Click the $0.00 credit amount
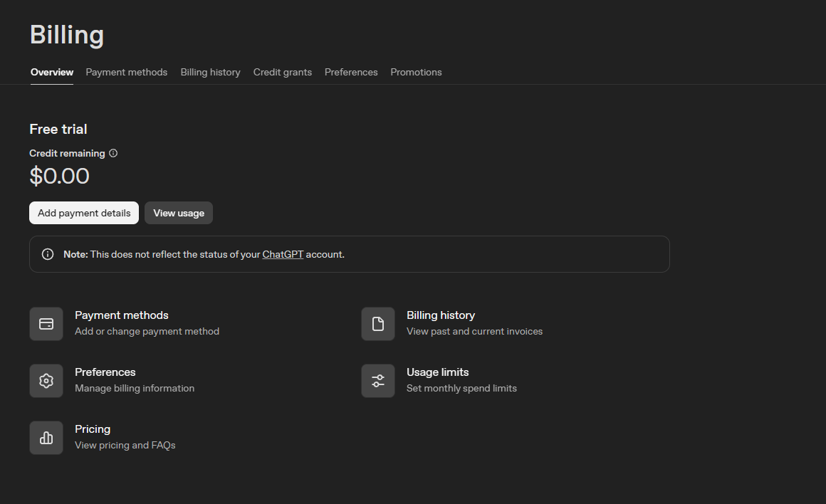This screenshot has width=826, height=504. pyautogui.click(x=60, y=176)
